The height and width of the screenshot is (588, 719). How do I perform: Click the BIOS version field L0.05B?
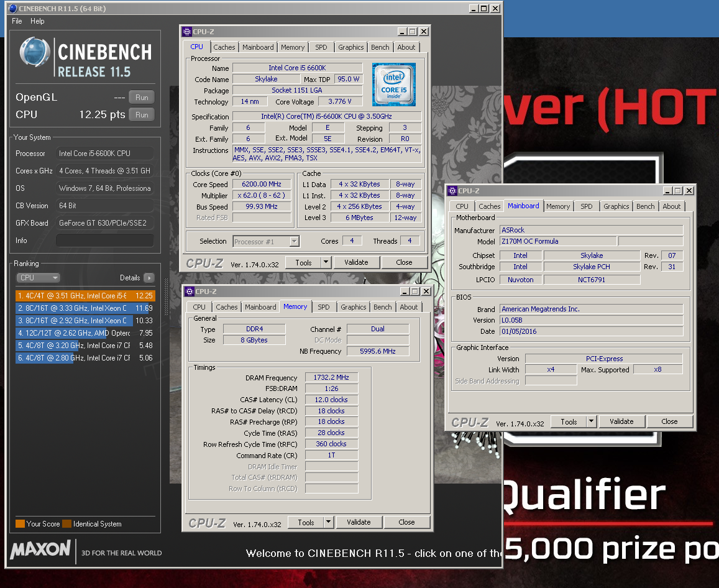click(591, 320)
